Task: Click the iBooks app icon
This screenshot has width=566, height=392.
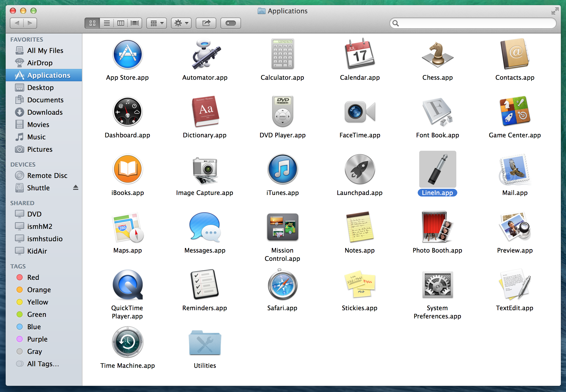Action: [128, 169]
